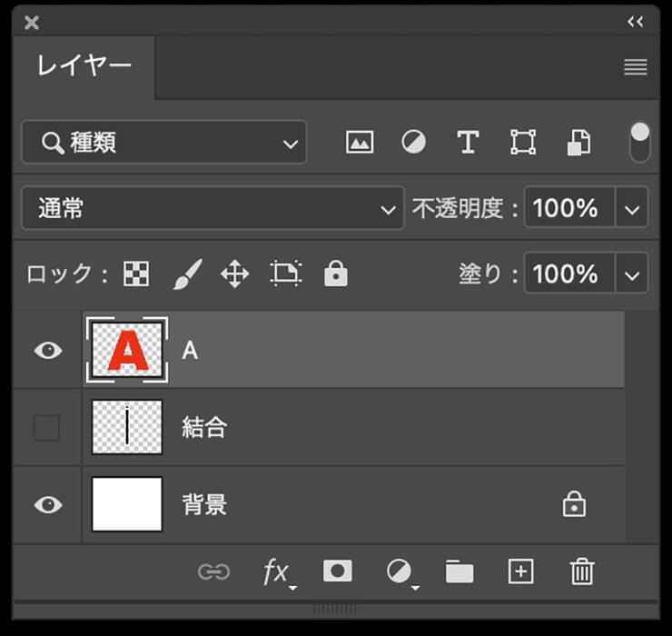The height and width of the screenshot is (636, 672).
Task: Expand the 不透明度 opacity slider arrow
Action: pyautogui.click(x=632, y=209)
